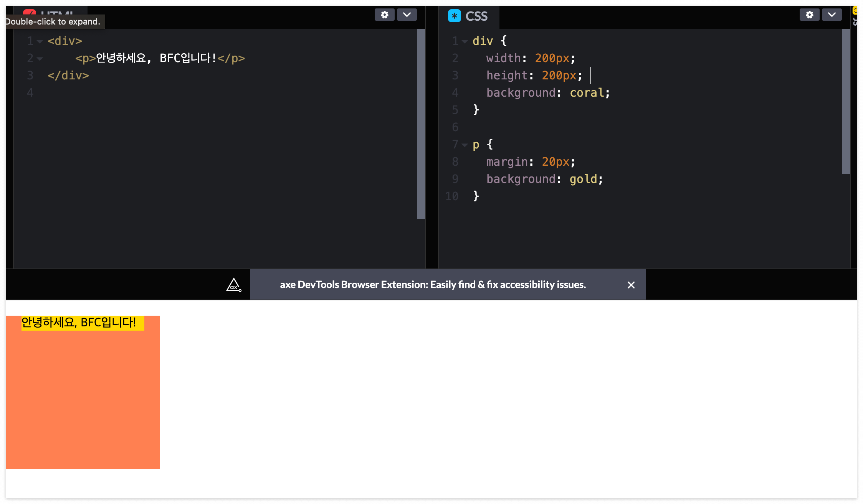The height and width of the screenshot is (504, 863).
Task: Fold the p tag on HTML line 2
Action: point(40,59)
